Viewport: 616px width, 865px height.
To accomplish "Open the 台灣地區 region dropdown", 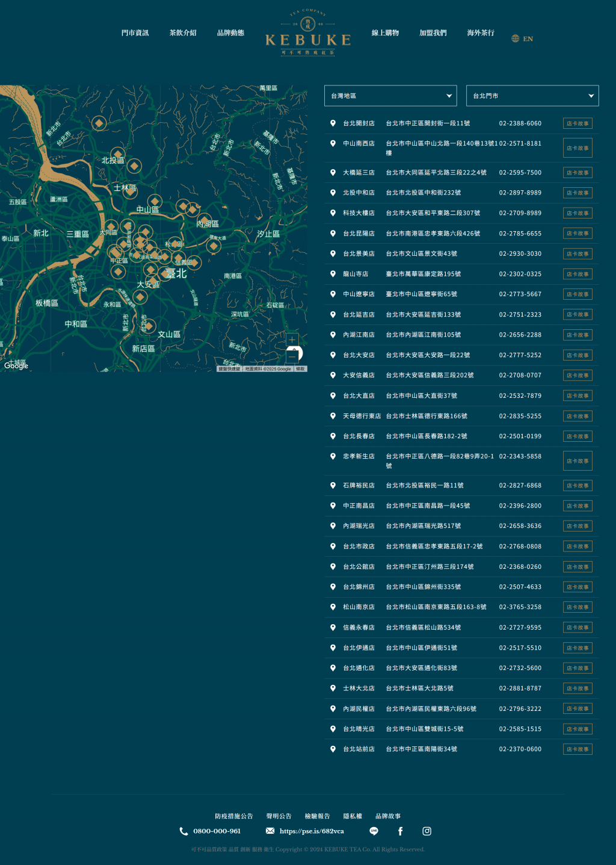I will [x=390, y=96].
